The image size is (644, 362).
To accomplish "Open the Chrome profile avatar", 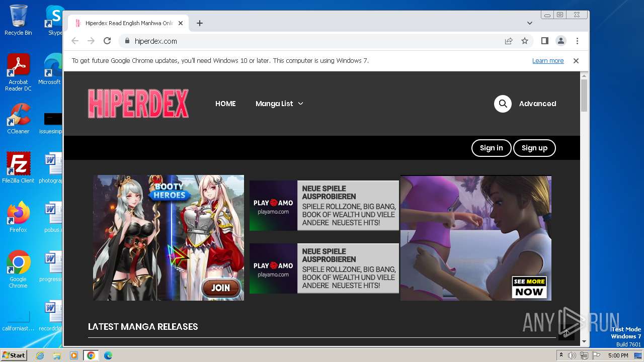I will pos(561,41).
